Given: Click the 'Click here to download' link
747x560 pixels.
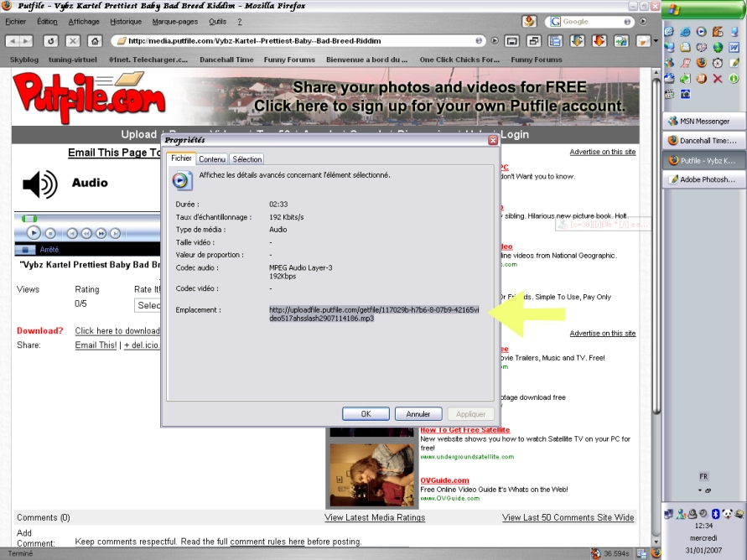Looking at the screenshot, I should coord(117,331).
